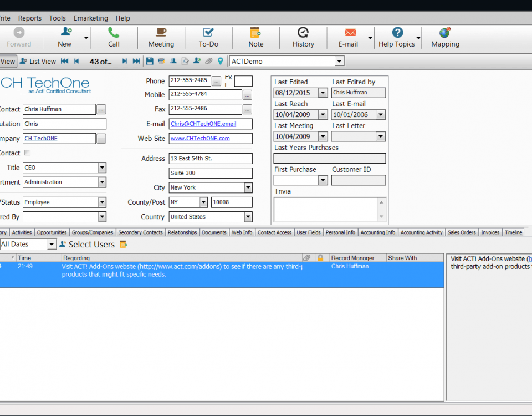Open the Accounting Info tab

pos(377,232)
